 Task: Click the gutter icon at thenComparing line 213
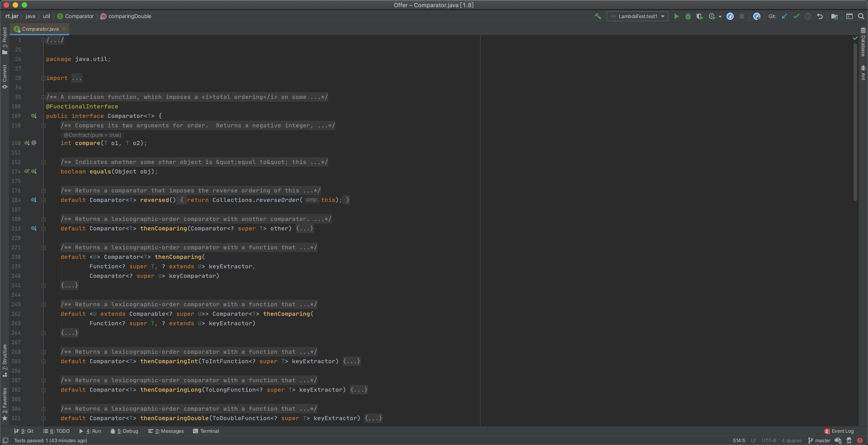point(33,228)
